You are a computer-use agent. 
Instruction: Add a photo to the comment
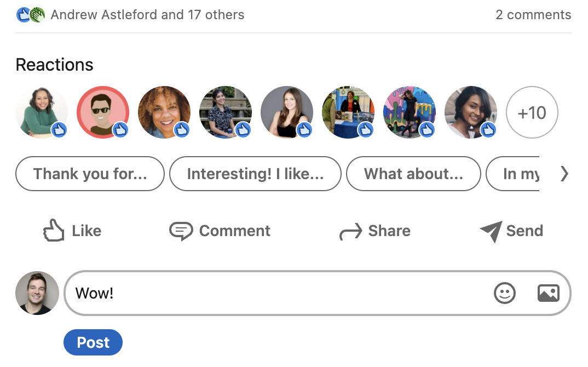pyautogui.click(x=548, y=293)
